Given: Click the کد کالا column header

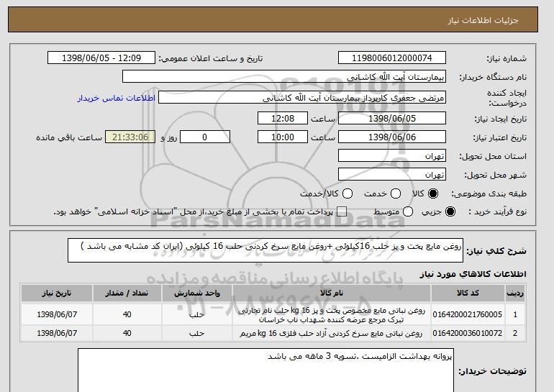Looking at the screenshot, I should point(468,293).
